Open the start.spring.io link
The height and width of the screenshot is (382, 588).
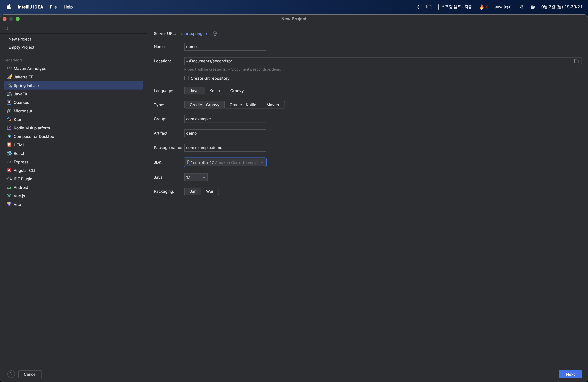point(194,34)
